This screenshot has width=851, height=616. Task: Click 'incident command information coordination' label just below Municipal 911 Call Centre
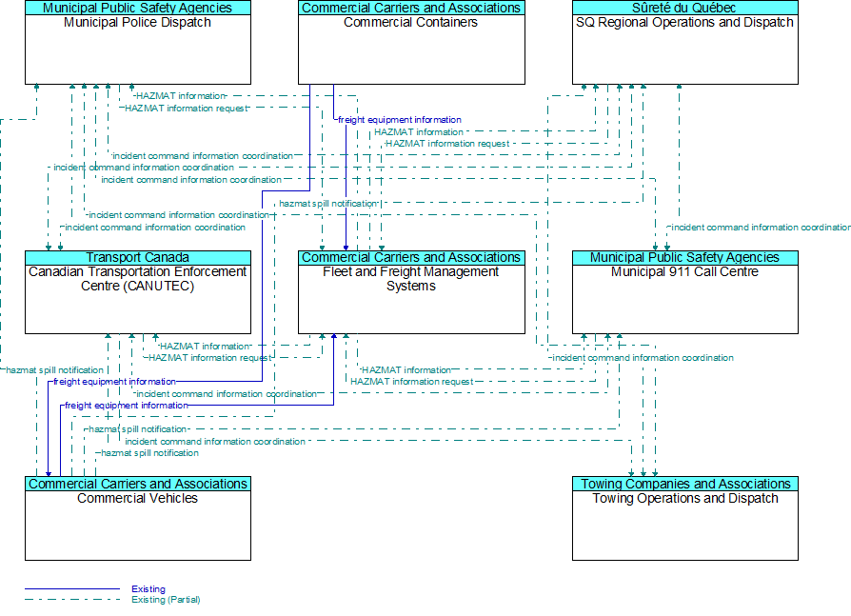point(643,358)
